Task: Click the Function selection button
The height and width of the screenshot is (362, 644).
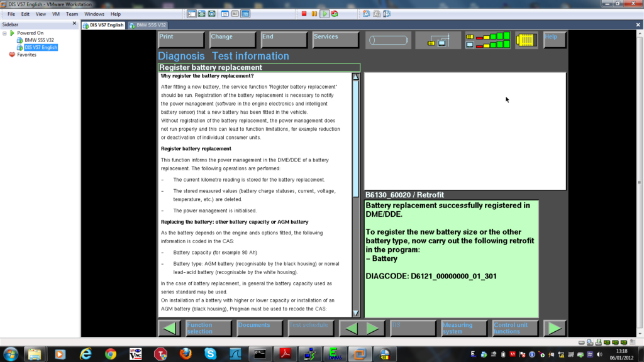Action: point(208,328)
